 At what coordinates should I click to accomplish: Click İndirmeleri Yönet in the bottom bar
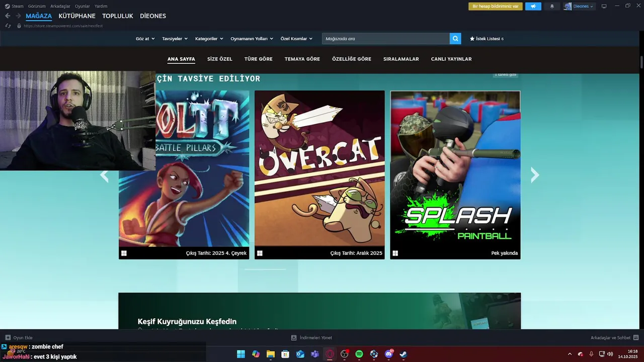(311, 338)
